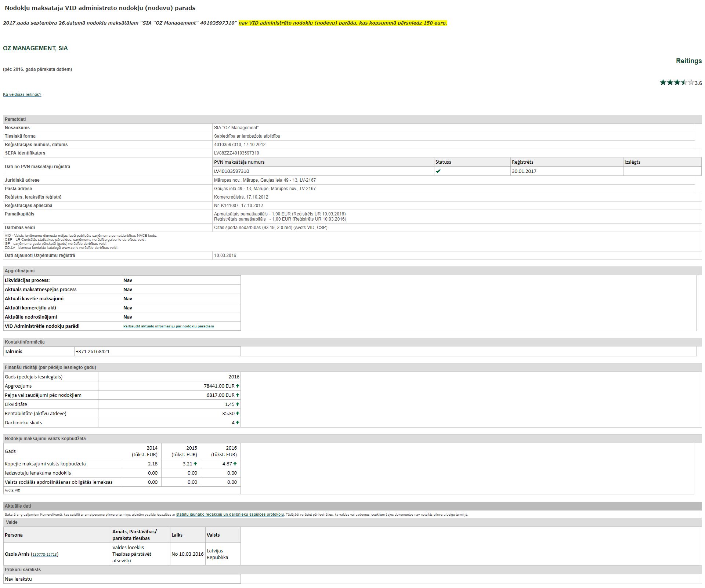Click the green PVN status checkmark
The width and height of the screenshot is (705, 588).
click(x=438, y=171)
